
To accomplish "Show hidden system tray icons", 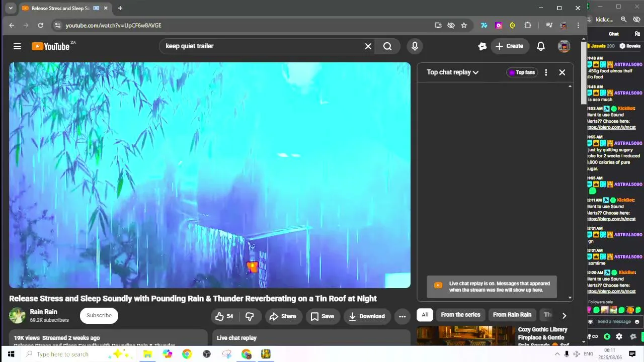I will tap(557, 354).
